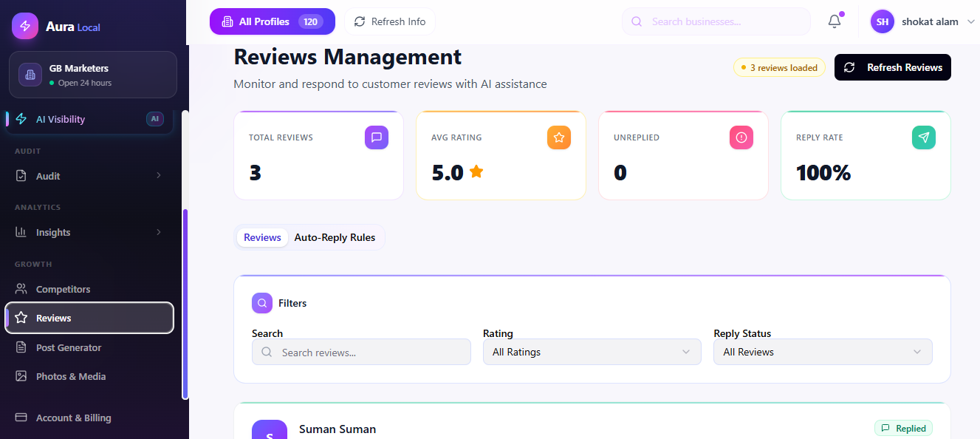Click the Reviews star icon in sidebar

click(21, 318)
